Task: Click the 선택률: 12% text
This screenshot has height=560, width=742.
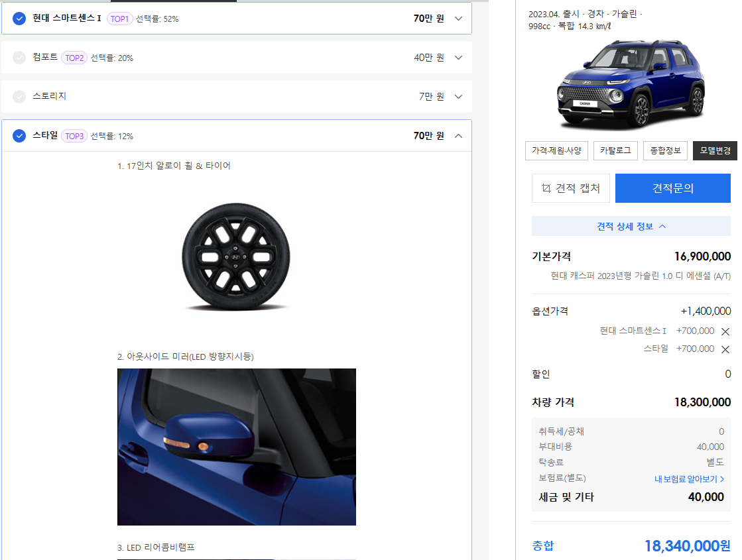Action: tap(111, 136)
